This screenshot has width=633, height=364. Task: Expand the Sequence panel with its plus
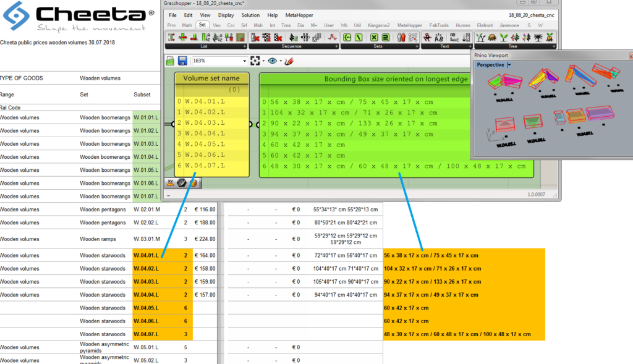click(x=336, y=46)
